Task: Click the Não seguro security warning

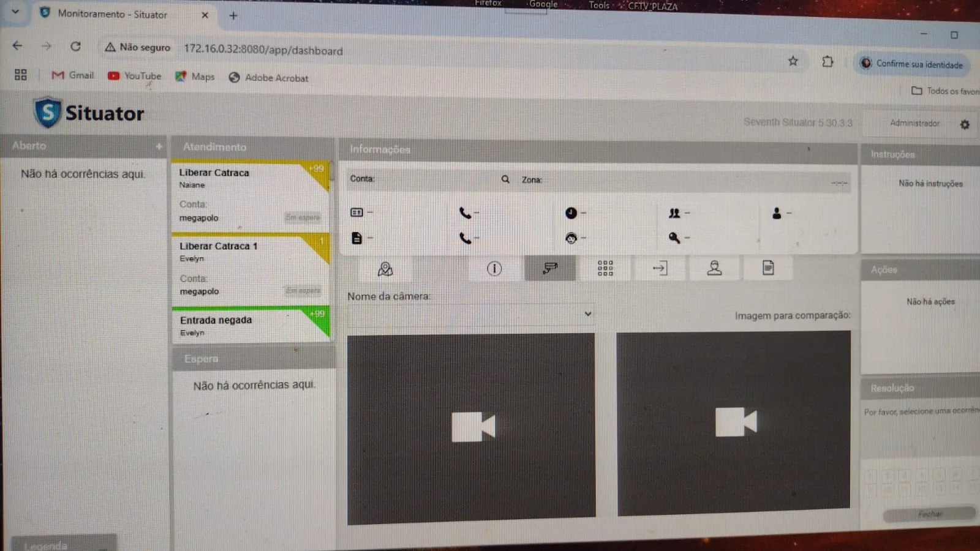Action: coord(138,47)
